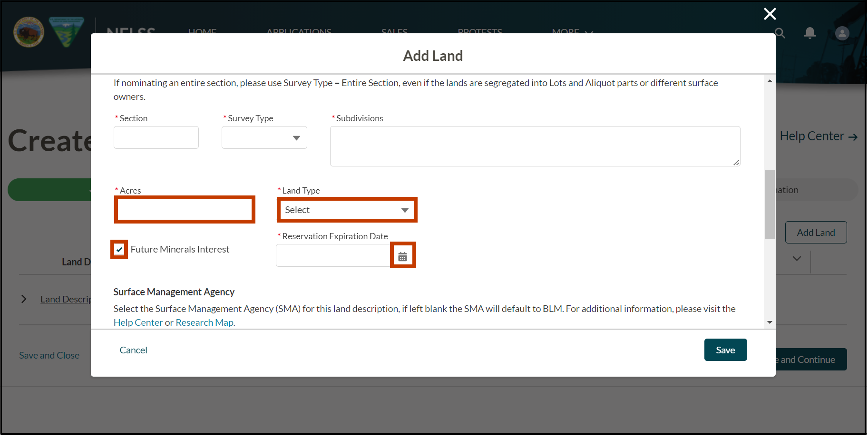
Task: Open the calendar picker for Reservation Expiration Date
Action: (403, 255)
